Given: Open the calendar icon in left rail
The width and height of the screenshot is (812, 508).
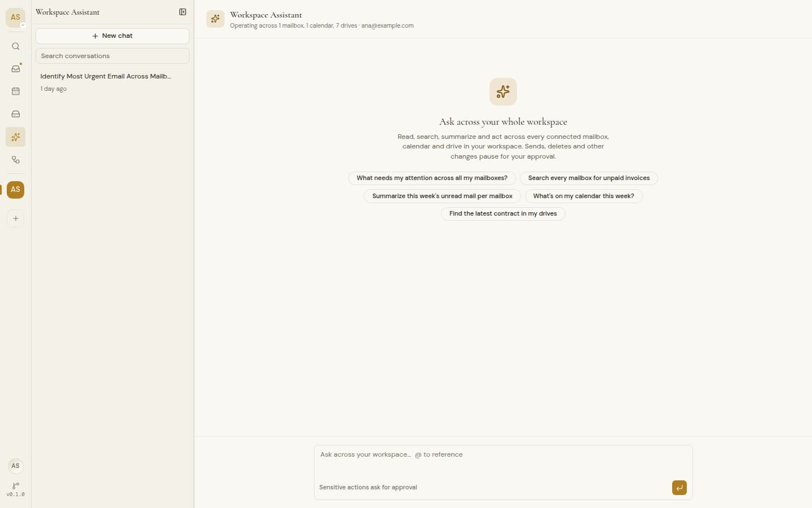Looking at the screenshot, I should point(16,91).
